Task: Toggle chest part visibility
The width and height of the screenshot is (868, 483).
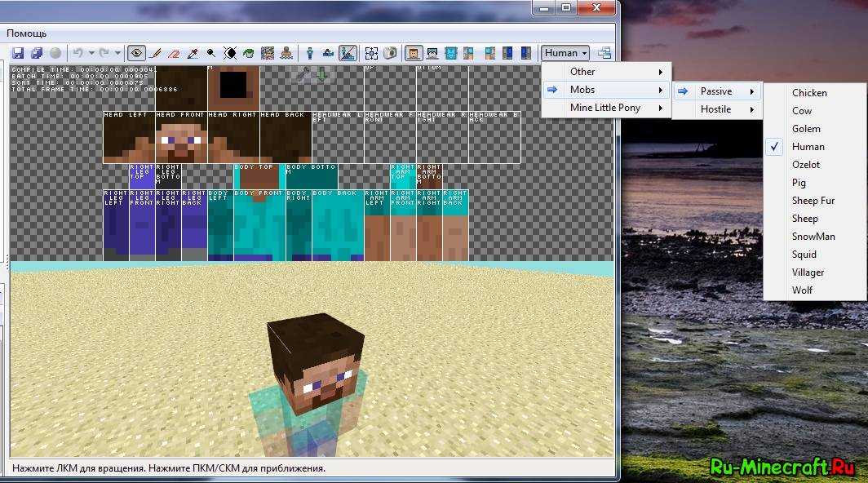Action: pos(451,53)
